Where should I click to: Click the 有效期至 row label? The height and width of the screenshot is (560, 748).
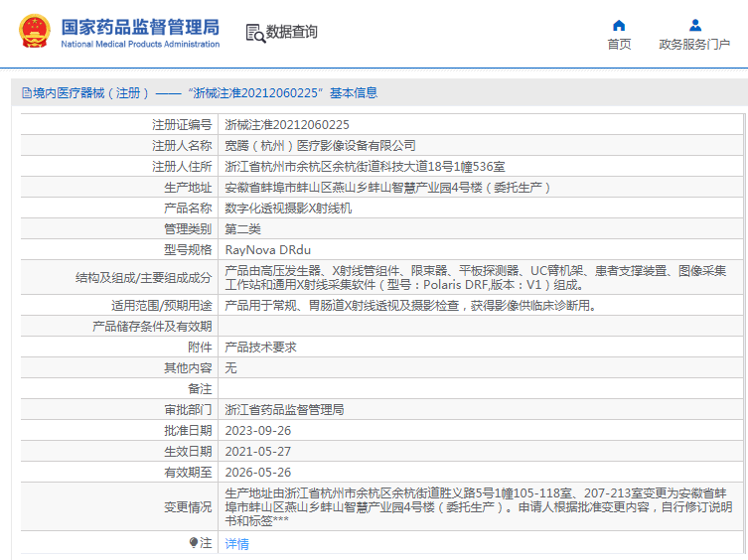188,473
